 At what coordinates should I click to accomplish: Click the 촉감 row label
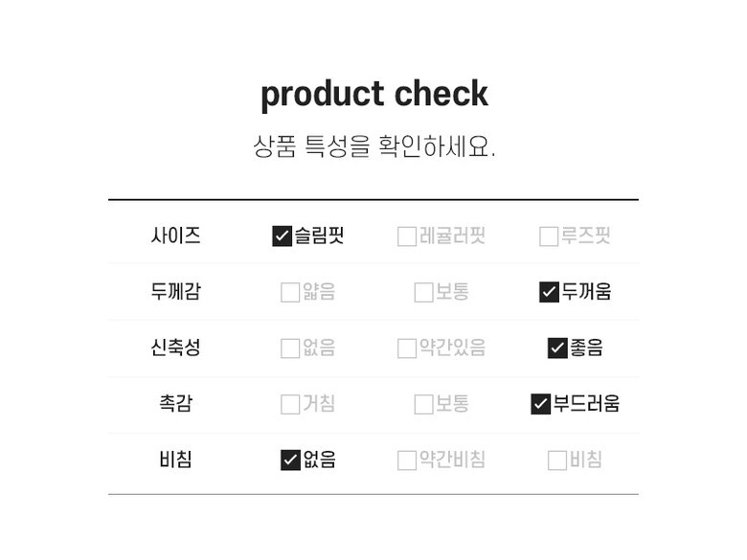point(175,404)
